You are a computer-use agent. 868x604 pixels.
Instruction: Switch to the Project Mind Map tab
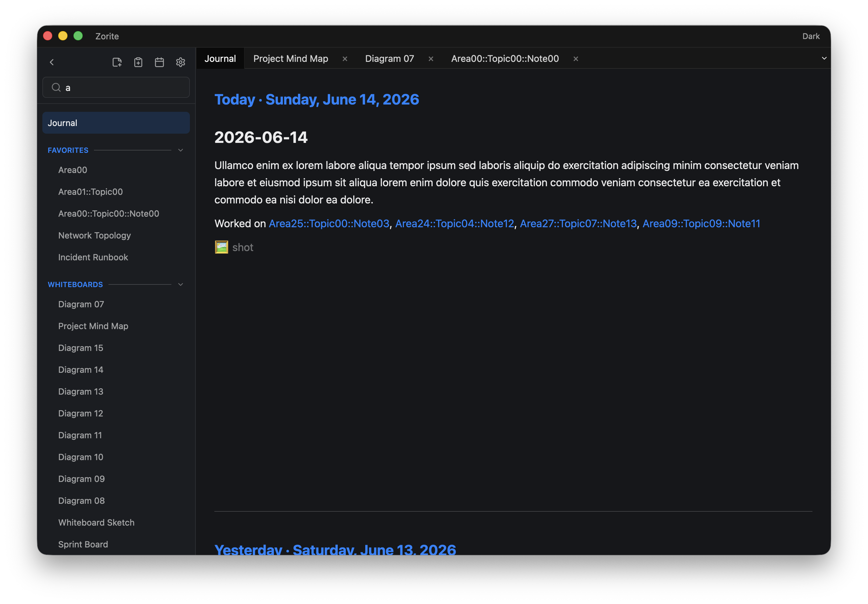pos(291,59)
